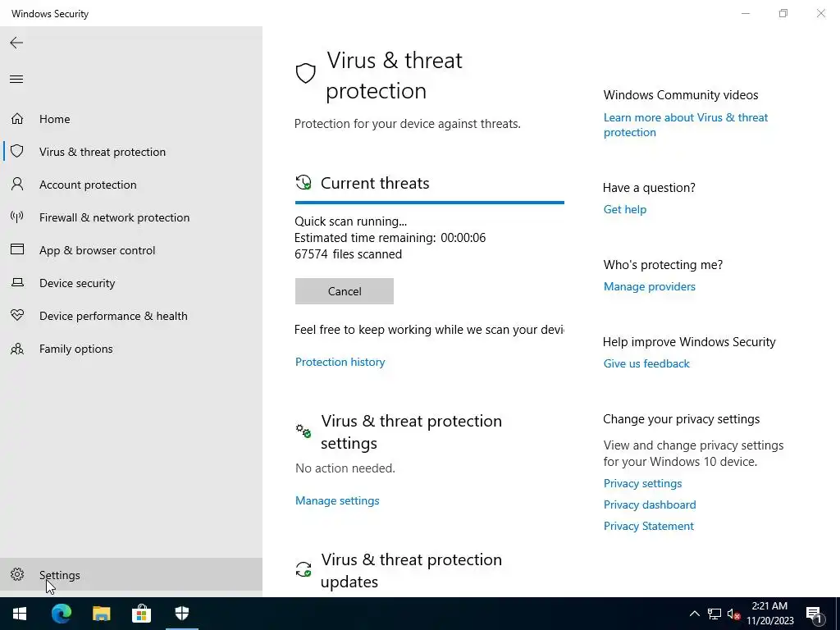Click the 'No action needed.' status text
The image size is (840, 630).
coord(345,468)
